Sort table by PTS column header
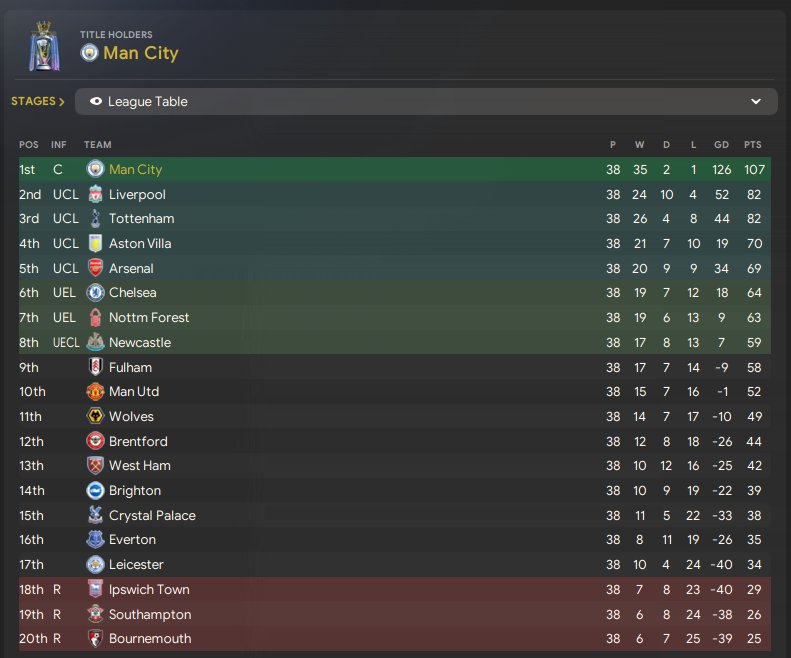 (752, 145)
